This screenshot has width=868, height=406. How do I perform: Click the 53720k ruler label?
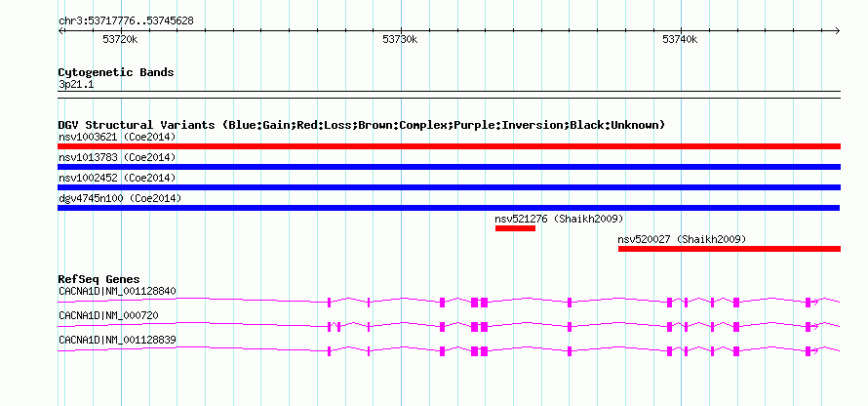point(120,39)
